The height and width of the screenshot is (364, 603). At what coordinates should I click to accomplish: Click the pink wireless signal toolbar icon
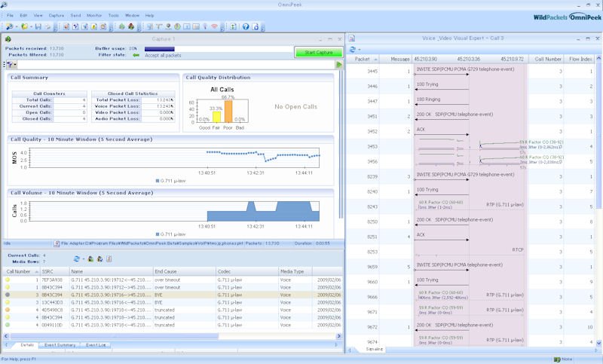click(x=214, y=26)
